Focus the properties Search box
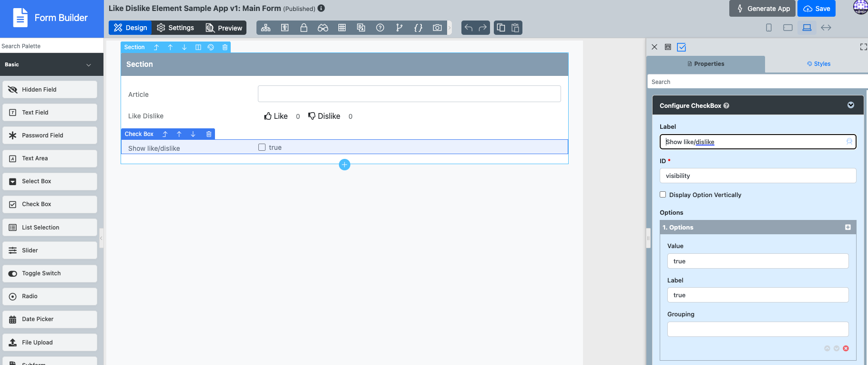The image size is (868, 365). pyautogui.click(x=758, y=82)
